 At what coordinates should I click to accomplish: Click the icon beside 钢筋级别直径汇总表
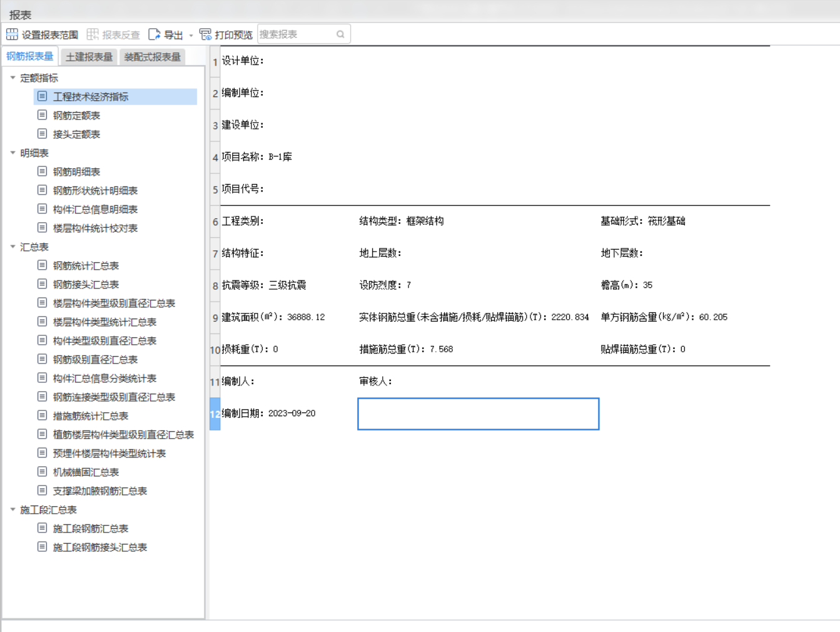pos(42,359)
